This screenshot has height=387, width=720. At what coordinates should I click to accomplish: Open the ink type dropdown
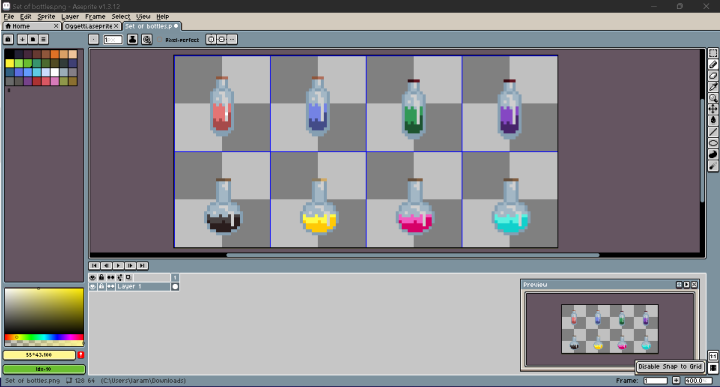tap(132, 39)
